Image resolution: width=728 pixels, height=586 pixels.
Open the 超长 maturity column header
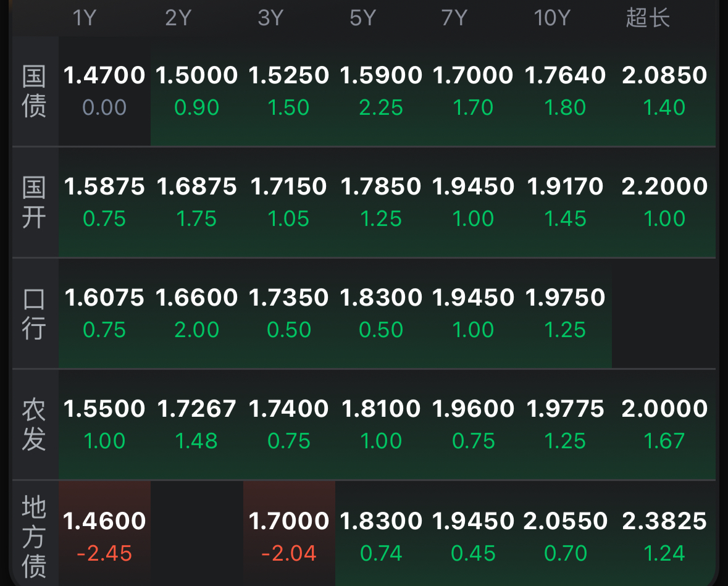[648, 18]
